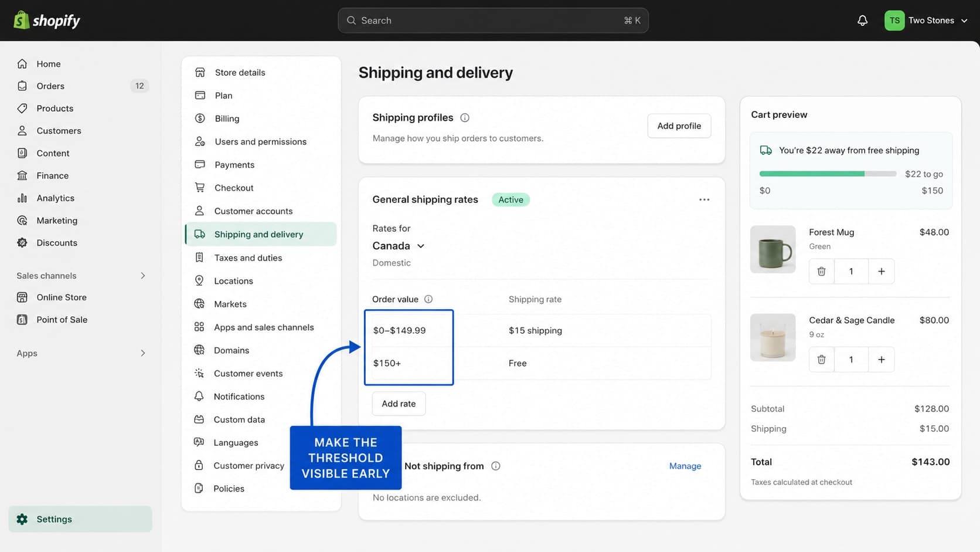Viewport: 980px width, 552px height.
Task: Open Users and permissions
Action: [x=261, y=141]
